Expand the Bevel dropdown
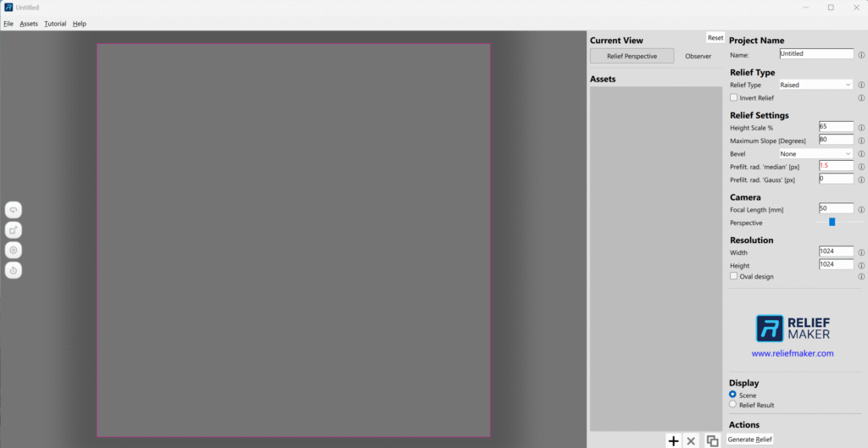The width and height of the screenshot is (868, 448). click(815, 154)
